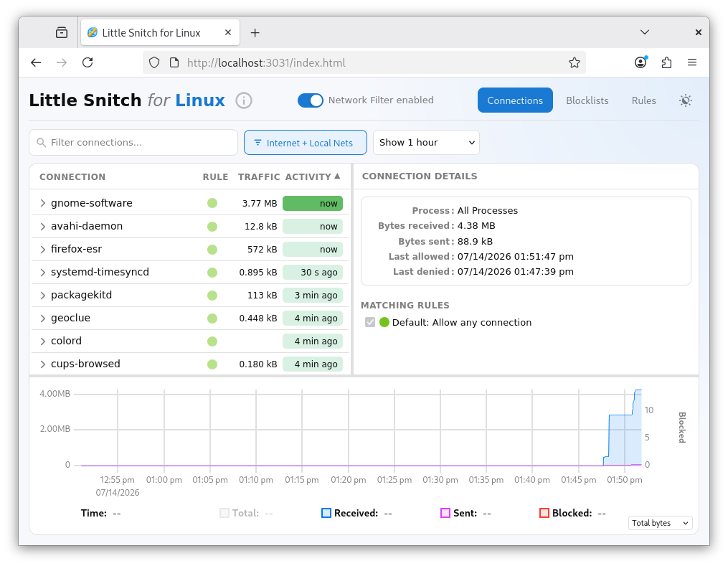
Task: Open the Firefox account icon
Action: click(640, 62)
